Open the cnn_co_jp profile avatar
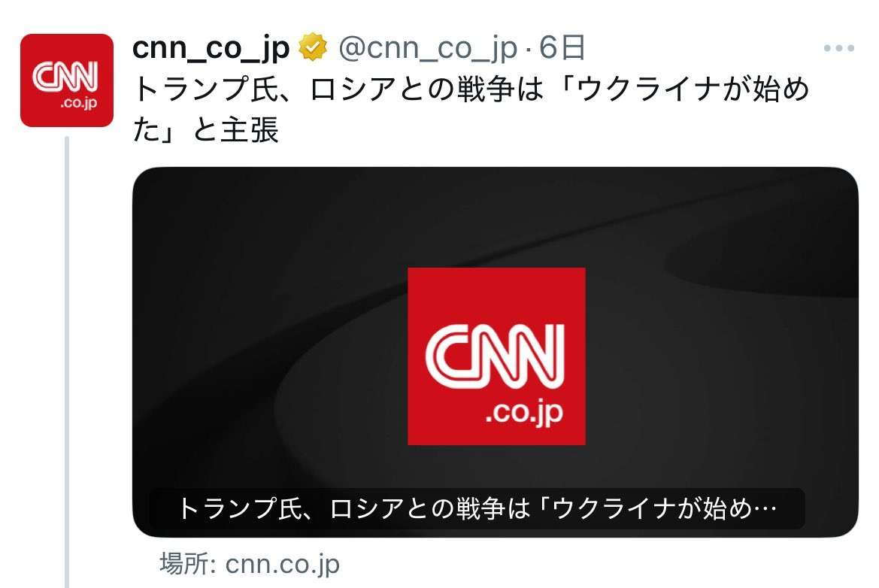 pos(67,80)
